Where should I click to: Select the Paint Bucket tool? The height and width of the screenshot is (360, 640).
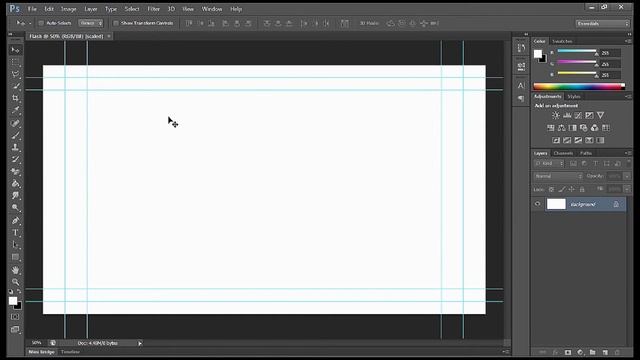[15, 184]
